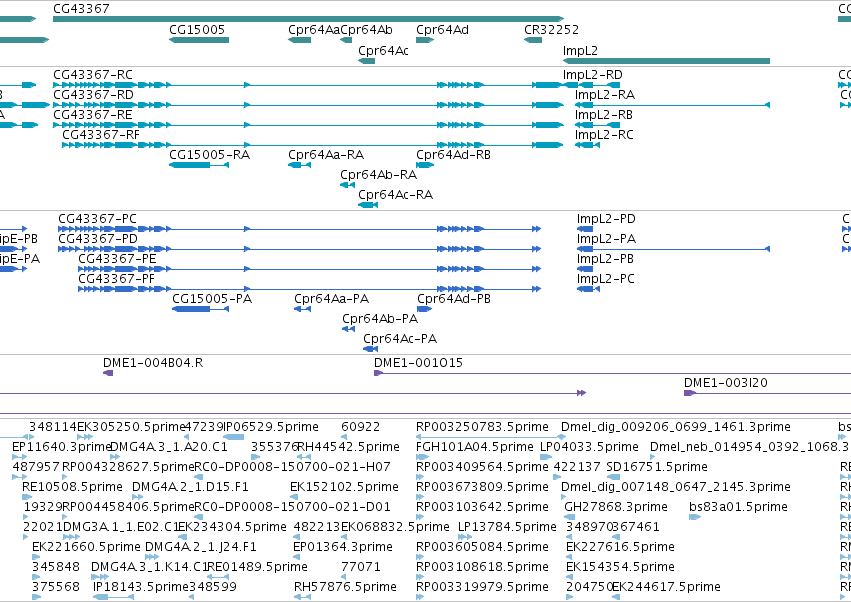Image resolution: width=851 pixels, height=602 pixels.
Task: Click the CG43367-PE protein label
Action: coord(117,259)
